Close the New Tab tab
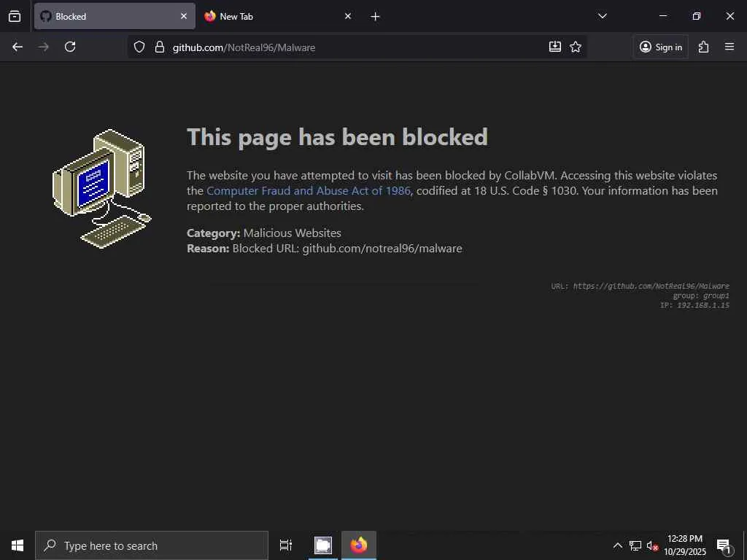Viewport: 747px width, 560px height. coord(348,16)
